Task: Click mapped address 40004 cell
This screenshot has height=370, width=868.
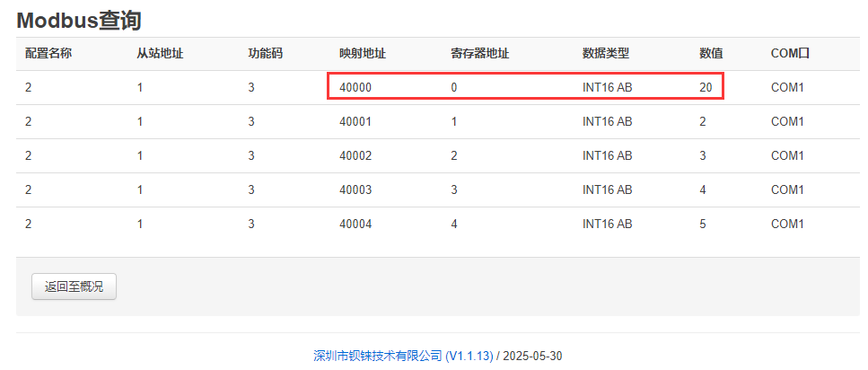Action: pyautogui.click(x=355, y=225)
